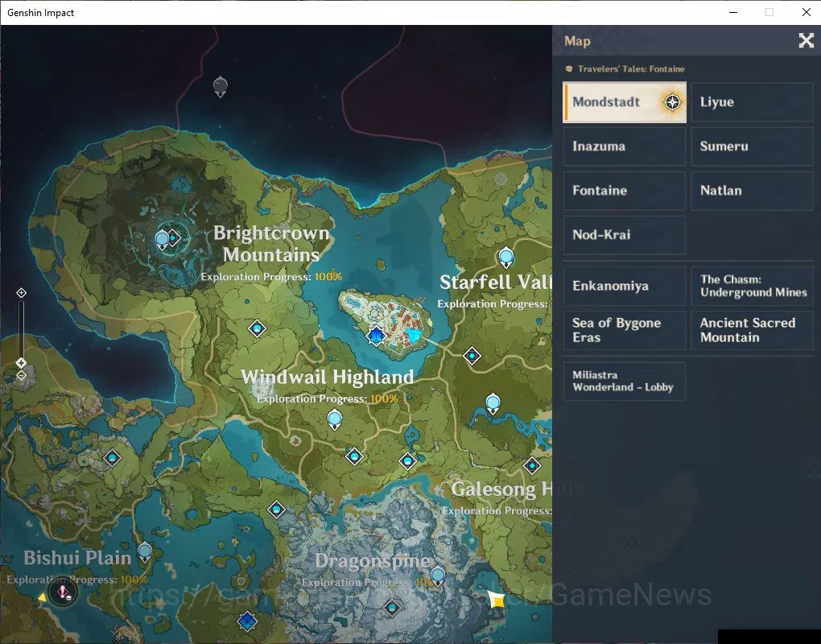
Task: Switch map to Mondstadt region
Action: click(624, 102)
